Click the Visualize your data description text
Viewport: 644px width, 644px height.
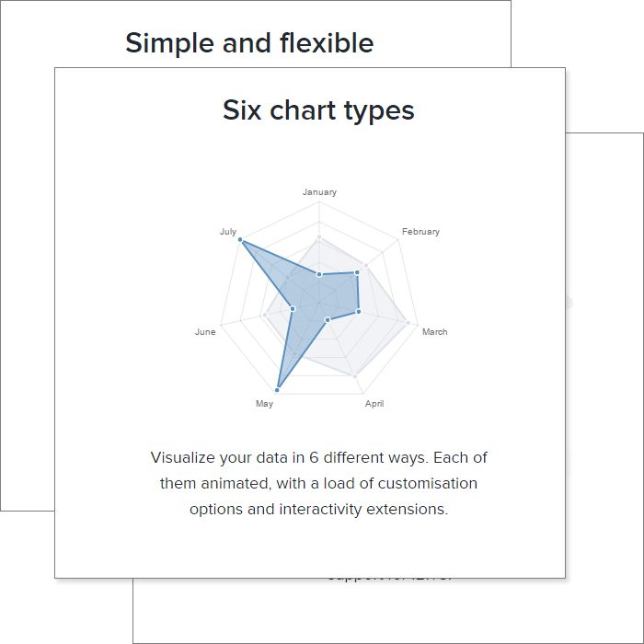pyautogui.click(x=318, y=483)
